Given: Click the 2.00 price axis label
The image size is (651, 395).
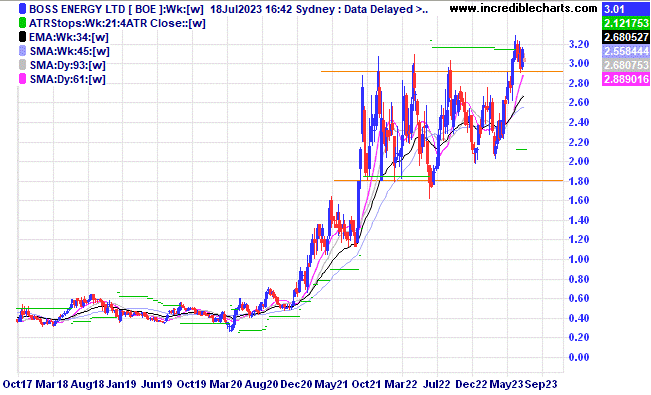Looking at the screenshot, I should (x=579, y=162).
